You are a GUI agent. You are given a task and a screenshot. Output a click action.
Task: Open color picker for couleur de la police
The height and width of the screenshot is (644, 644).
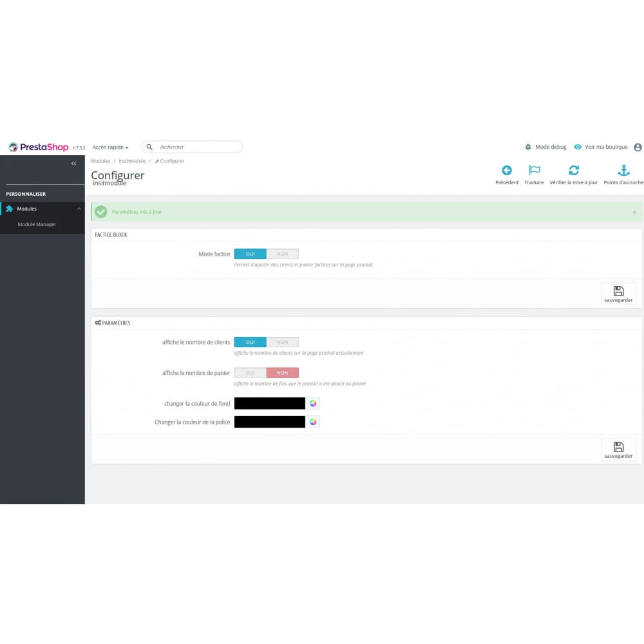(313, 422)
